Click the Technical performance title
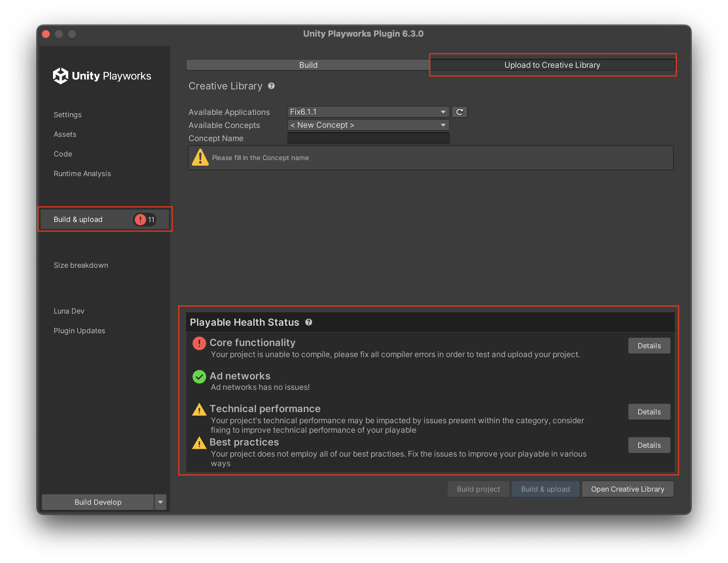 265,409
